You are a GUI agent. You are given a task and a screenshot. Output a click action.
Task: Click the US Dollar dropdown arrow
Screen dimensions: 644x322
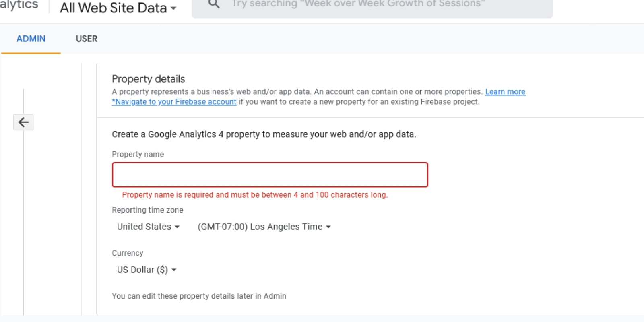pyautogui.click(x=174, y=270)
